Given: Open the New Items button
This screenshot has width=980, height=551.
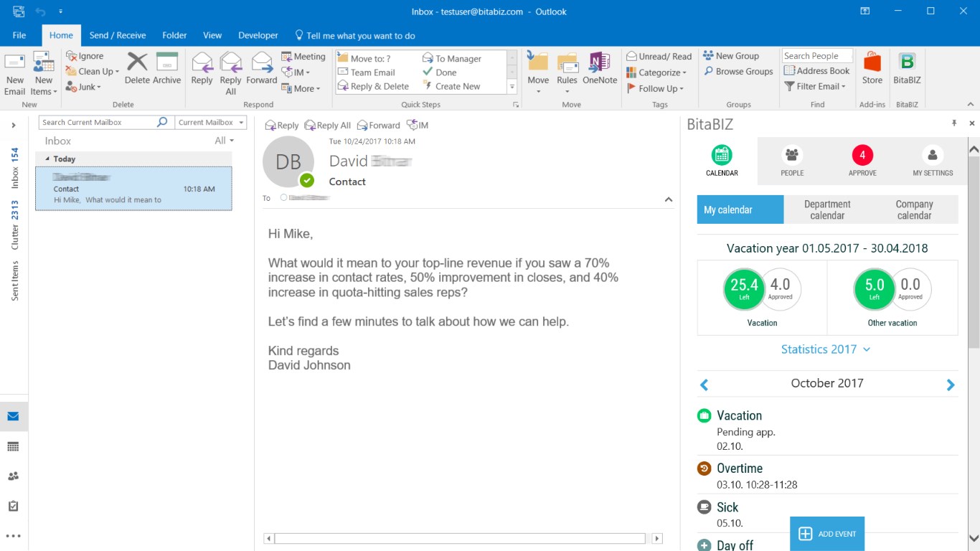Looking at the screenshot, I should pos(44,73).
